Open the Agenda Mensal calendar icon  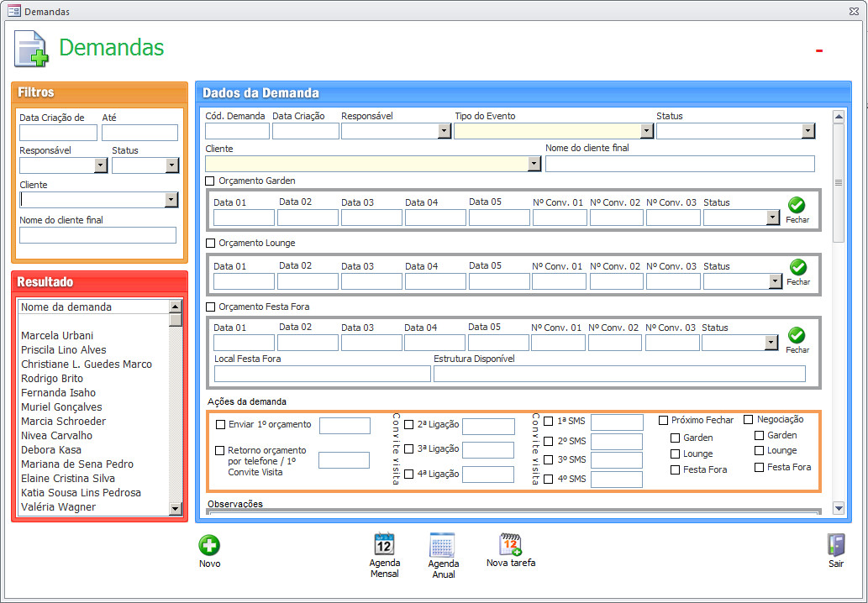click(x=384, y=543)
